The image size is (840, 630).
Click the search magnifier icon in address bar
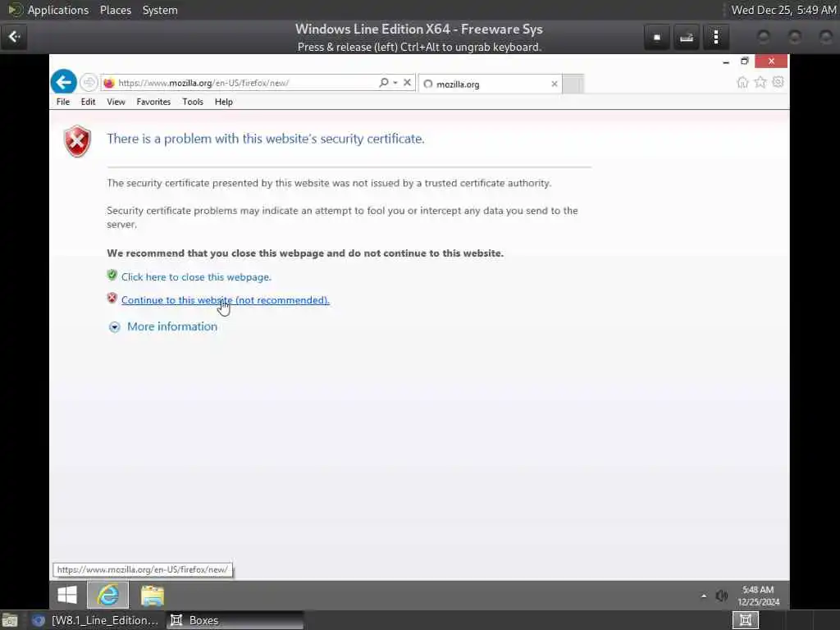coord(384,83)
